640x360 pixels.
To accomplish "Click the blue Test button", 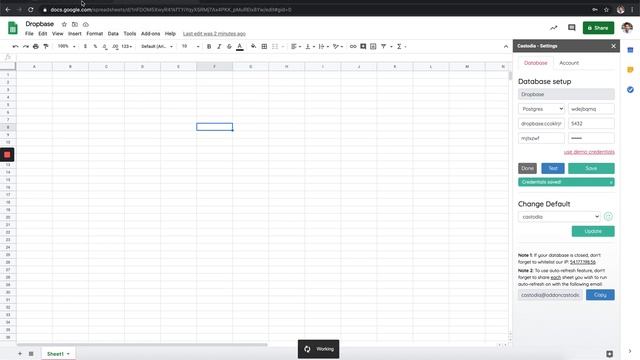I will (x=553, y=168).
